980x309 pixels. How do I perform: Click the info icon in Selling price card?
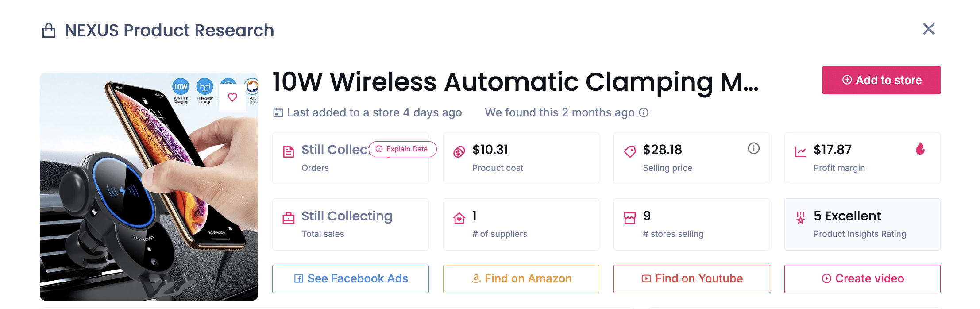tap(753, 148)
